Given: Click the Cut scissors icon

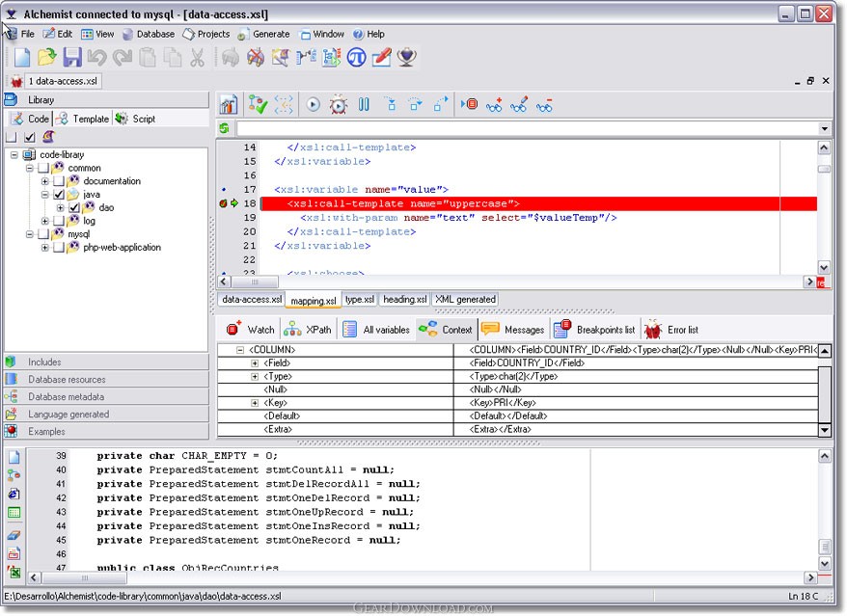Looking at the screenshot, I should (x=197, y=57).
